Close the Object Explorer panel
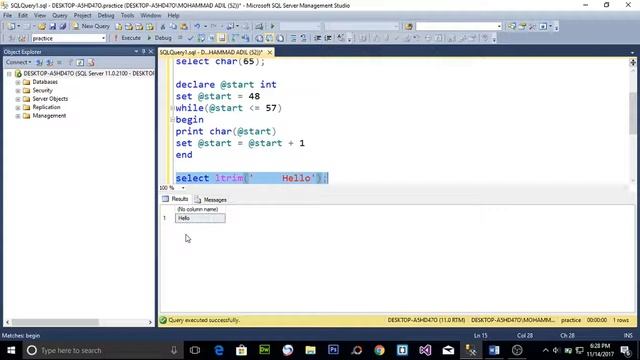The width and height of the screenshot is (640, 360). [150, 51]
